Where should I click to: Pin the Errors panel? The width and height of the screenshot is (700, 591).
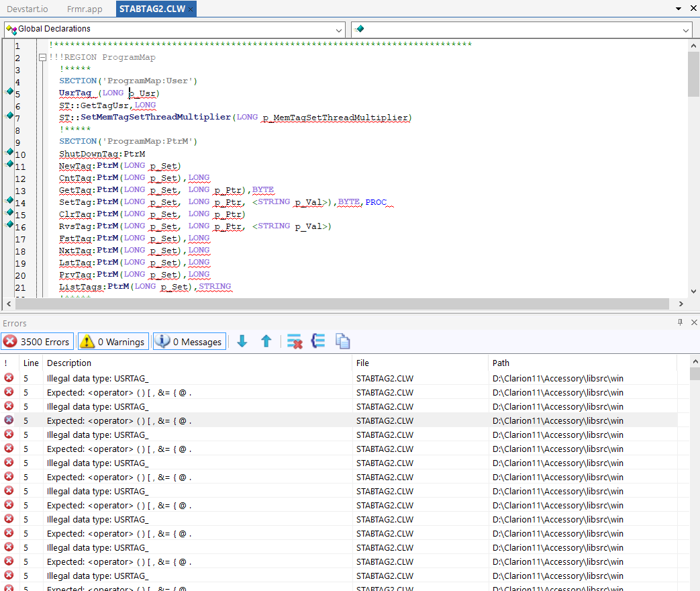pyautogui.click(x=679, y=322)
